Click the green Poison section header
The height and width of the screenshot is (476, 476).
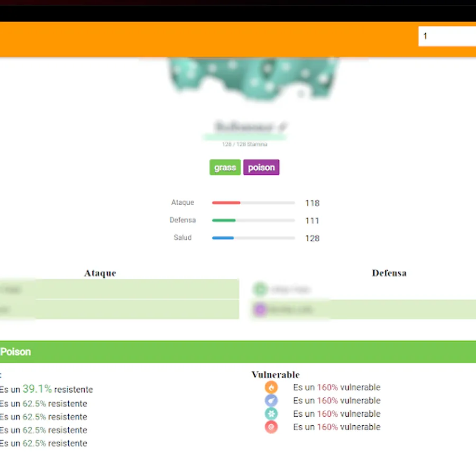tap(238, 352)
